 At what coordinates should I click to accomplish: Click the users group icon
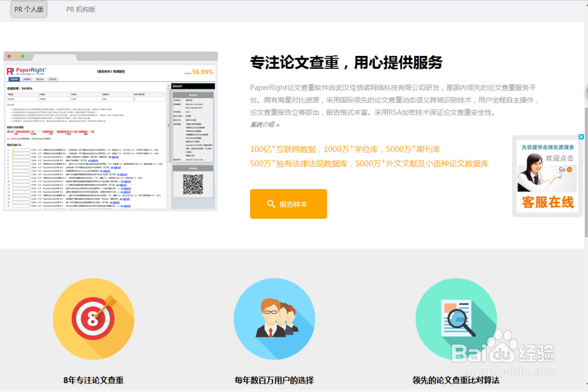click(x=275, y=319)
